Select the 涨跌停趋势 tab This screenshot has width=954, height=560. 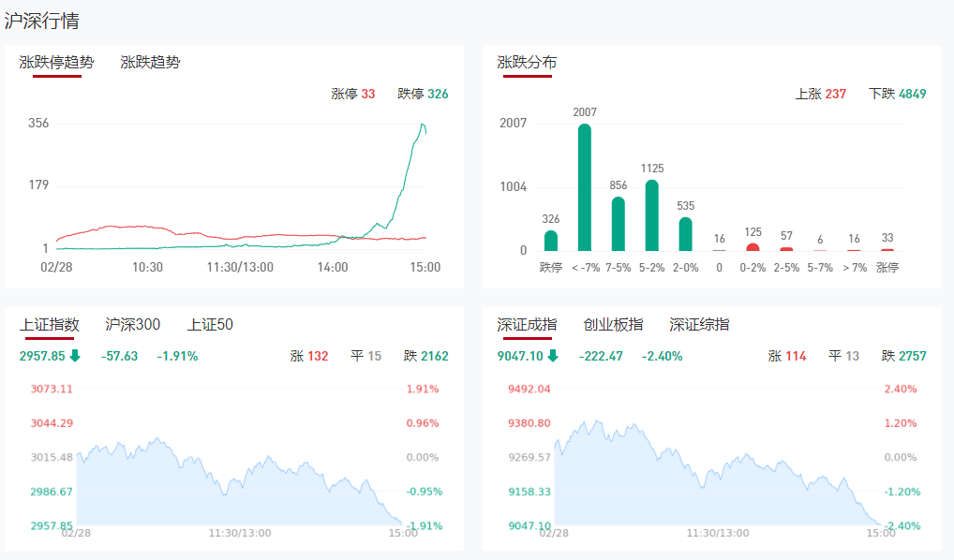[x=56, y=63]
